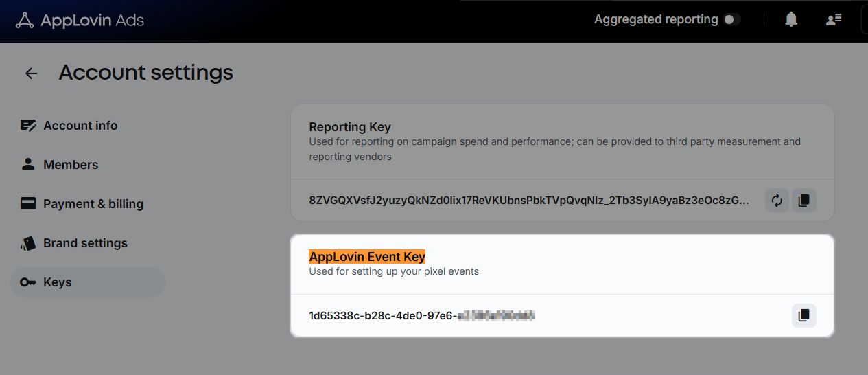Regenerate the Reporting Key with the refresh icon
Image resolution: width=868 pixels, height=375 pixels.
(777, 201)
